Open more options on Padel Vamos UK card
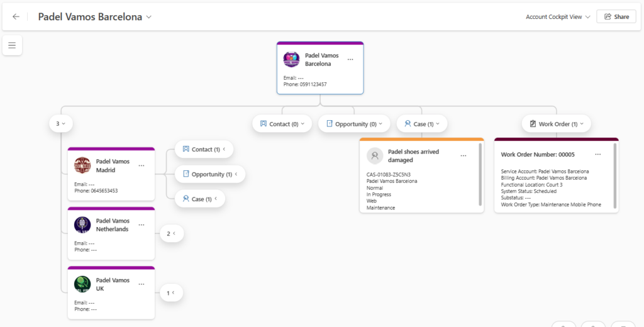Image resolution: width=644 pixels, height=327 pixels. point(142,284)
